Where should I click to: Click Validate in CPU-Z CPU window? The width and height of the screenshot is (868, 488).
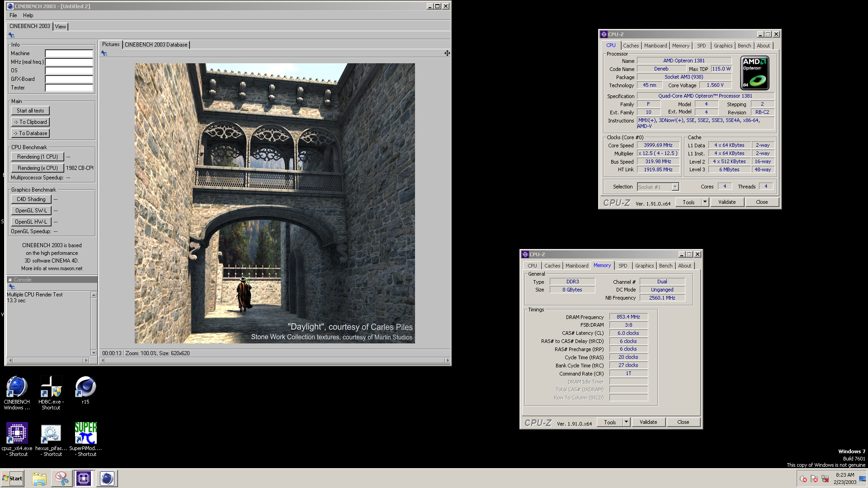tap(727, 202)
